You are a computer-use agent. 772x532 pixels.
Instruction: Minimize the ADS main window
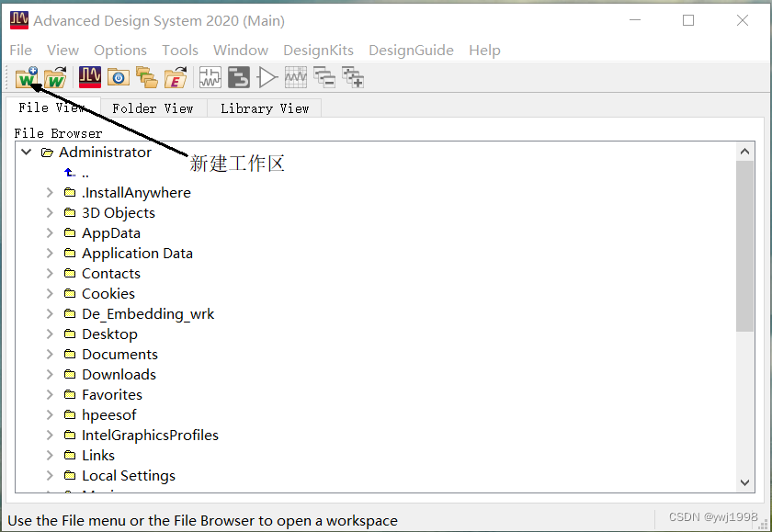pyautogui.click(x=635, y=20)
